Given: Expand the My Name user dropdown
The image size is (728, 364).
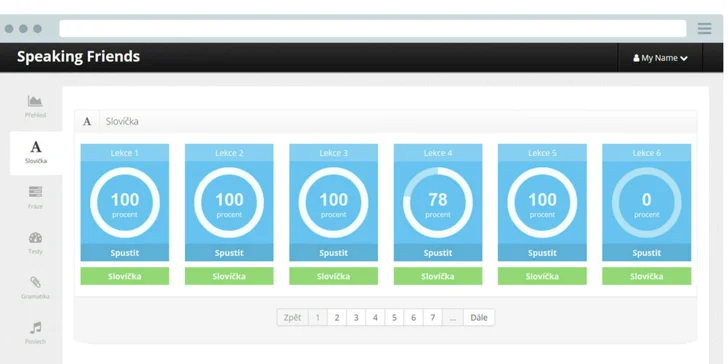Looking at the screenshot, I should coord(660,58).
